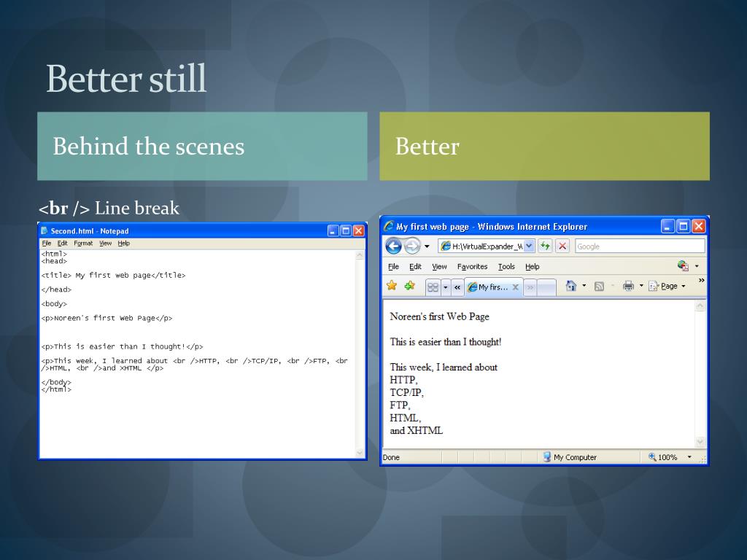Open Tools menu in Internet Explorer

pos(506,267)
